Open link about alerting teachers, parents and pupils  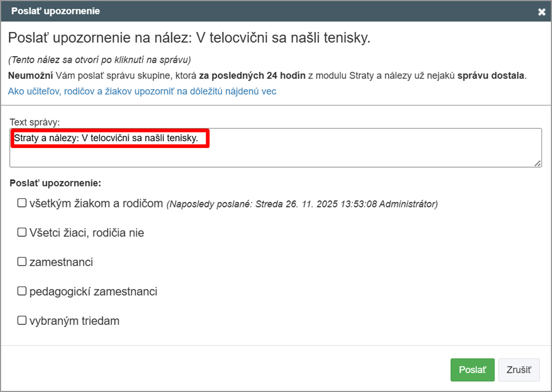coord(142,91)
